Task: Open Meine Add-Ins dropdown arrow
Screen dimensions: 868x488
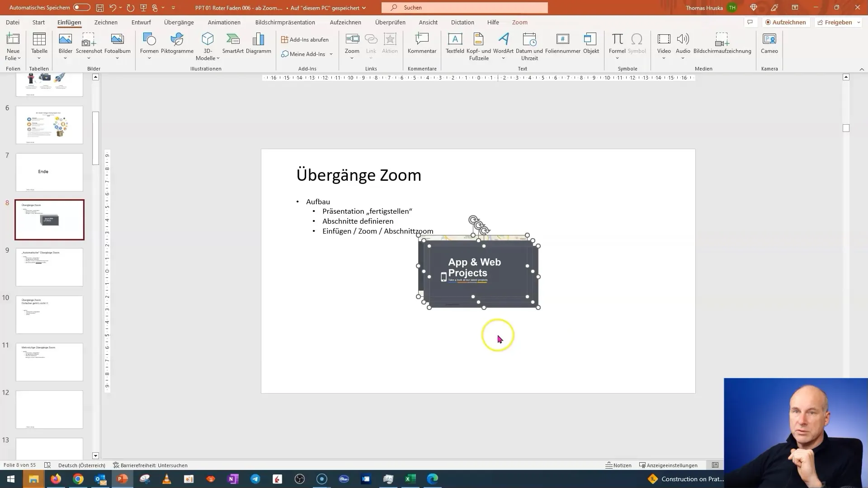Action: click(331, 54)
